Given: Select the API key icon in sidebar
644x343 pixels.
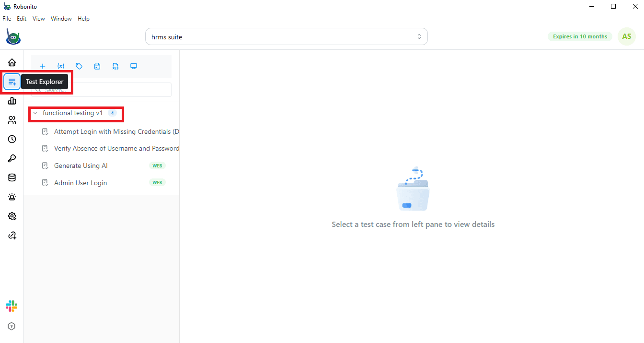Looking at the screenshot, I should point(11,158).
